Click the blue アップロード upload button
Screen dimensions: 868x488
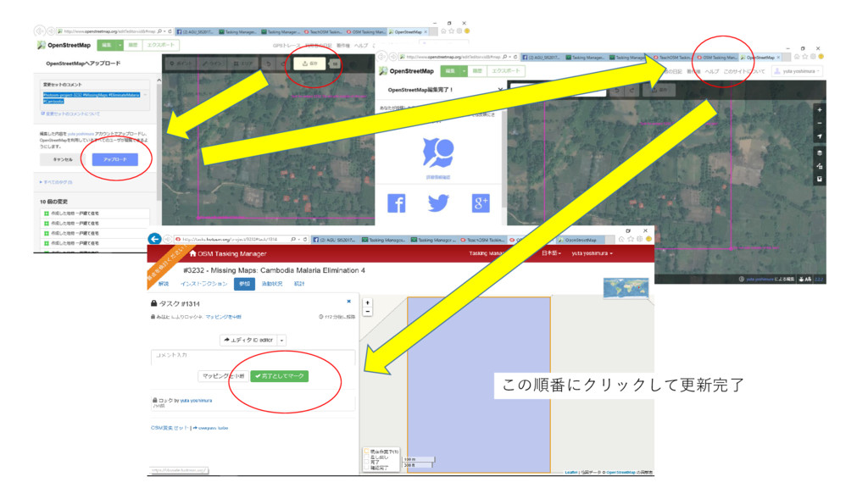(115, 159)
